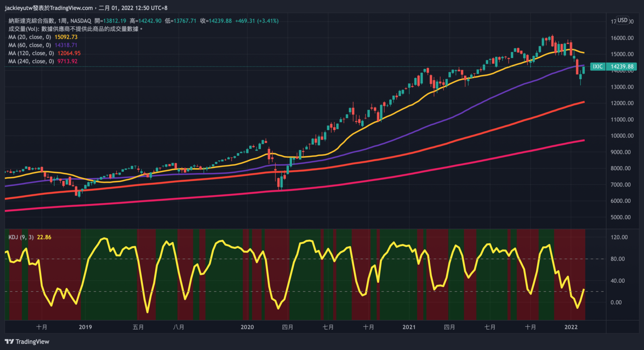This screenshot has height=350, width=644.
Task: Click the current price tag 14239.88
Action: click(622, 67)
